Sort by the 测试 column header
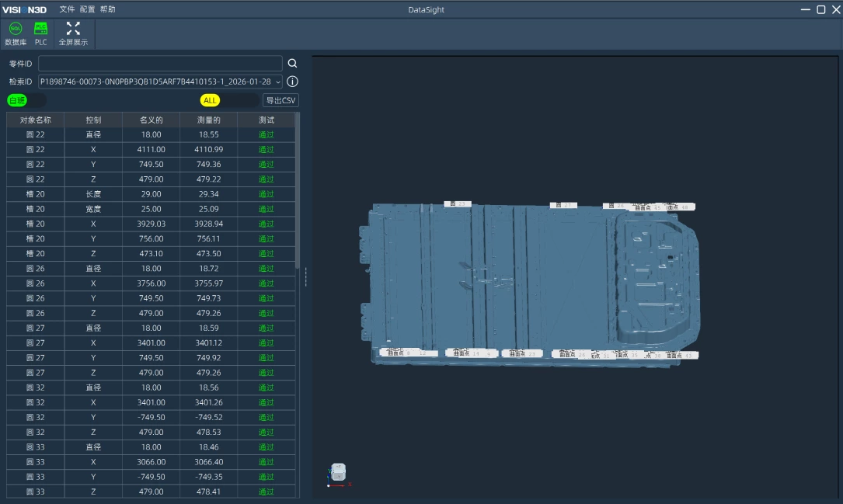Viewport: 843px width, 504px height. 266,120
